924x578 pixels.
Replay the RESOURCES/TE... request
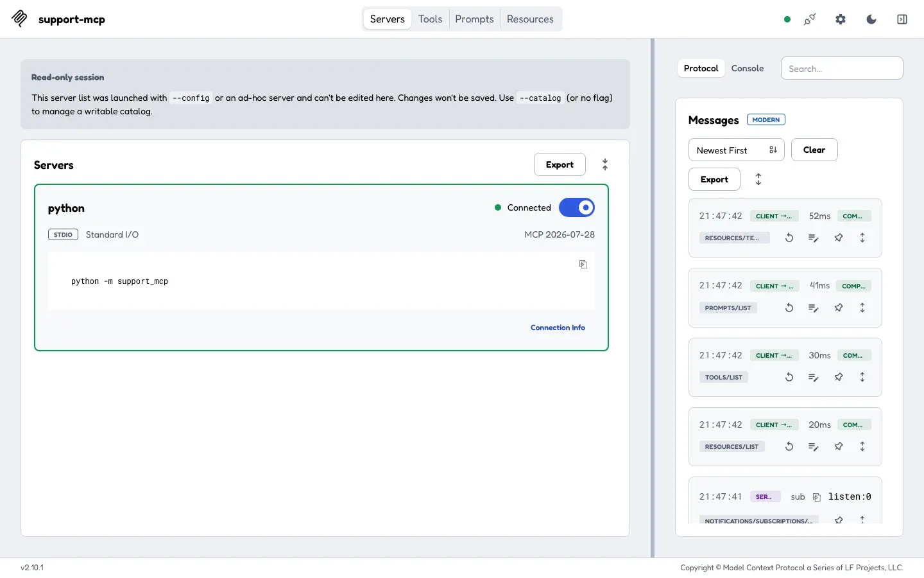789,238
